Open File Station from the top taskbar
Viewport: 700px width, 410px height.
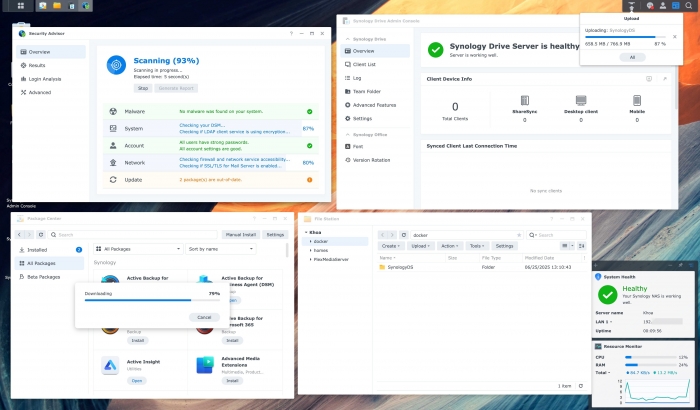[x=57, y=6]
